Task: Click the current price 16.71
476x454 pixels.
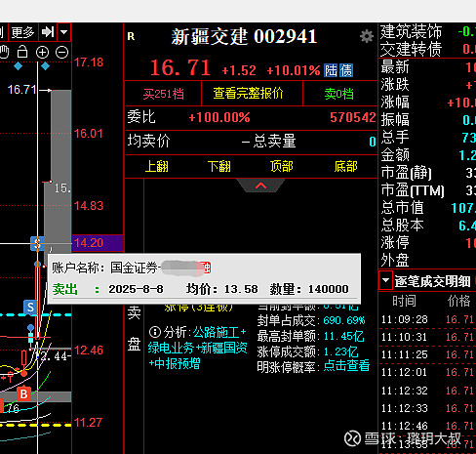Action: [180, 67]
